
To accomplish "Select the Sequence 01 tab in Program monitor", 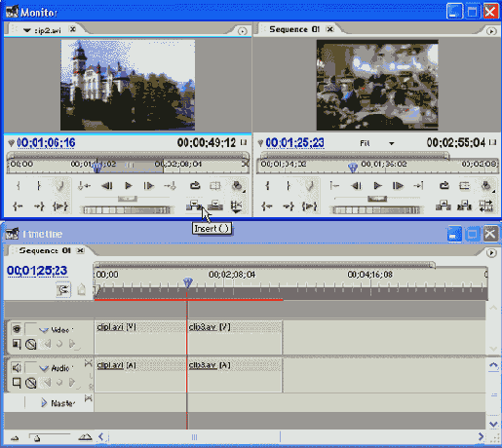I will coord(294,29).
